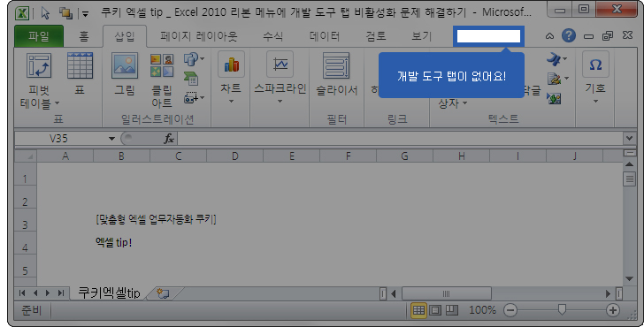The width and height of the screenshot is (644, 327).
Task: Switch to the 수식 (Formulas) tab
Action: (273, 36)
